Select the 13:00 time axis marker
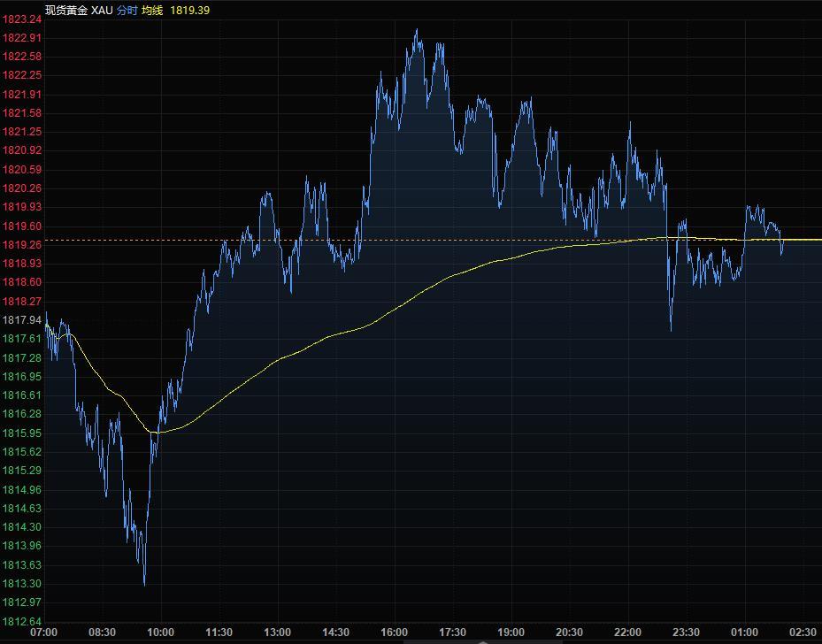 pyautogui.click(x=277, y=632)
